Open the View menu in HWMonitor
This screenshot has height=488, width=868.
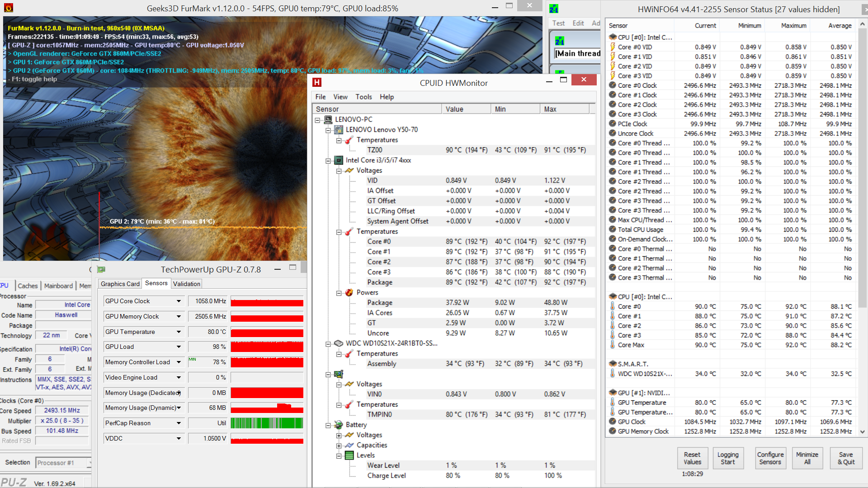(340, 97)
